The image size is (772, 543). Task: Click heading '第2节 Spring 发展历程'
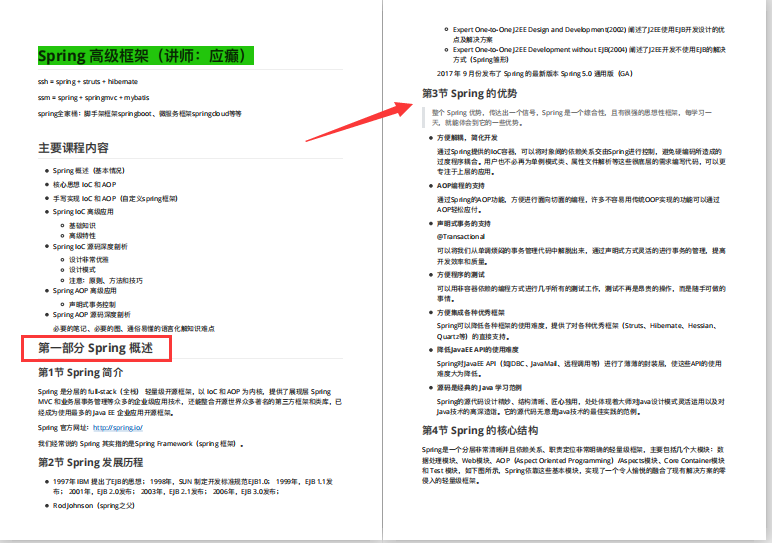91,462
